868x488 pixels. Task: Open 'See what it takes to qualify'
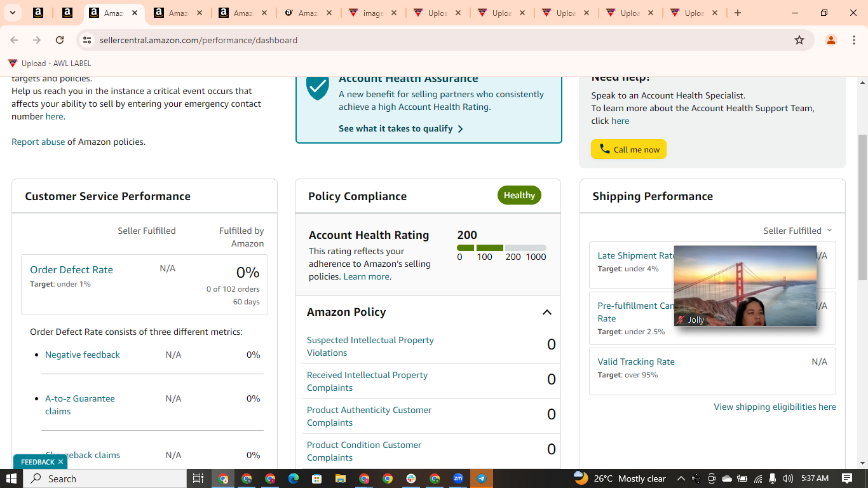(401, 128)
